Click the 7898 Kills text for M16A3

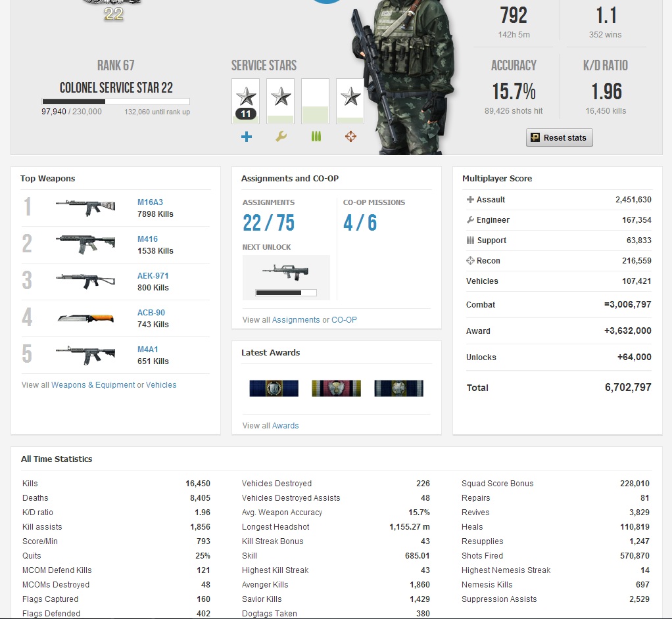pos(155,214)
